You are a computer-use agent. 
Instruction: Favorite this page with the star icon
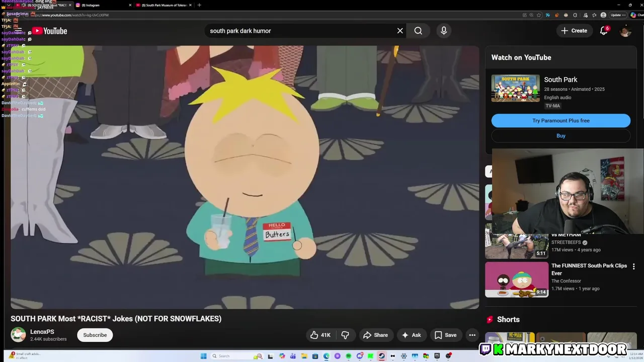click(x=539, y=15)
